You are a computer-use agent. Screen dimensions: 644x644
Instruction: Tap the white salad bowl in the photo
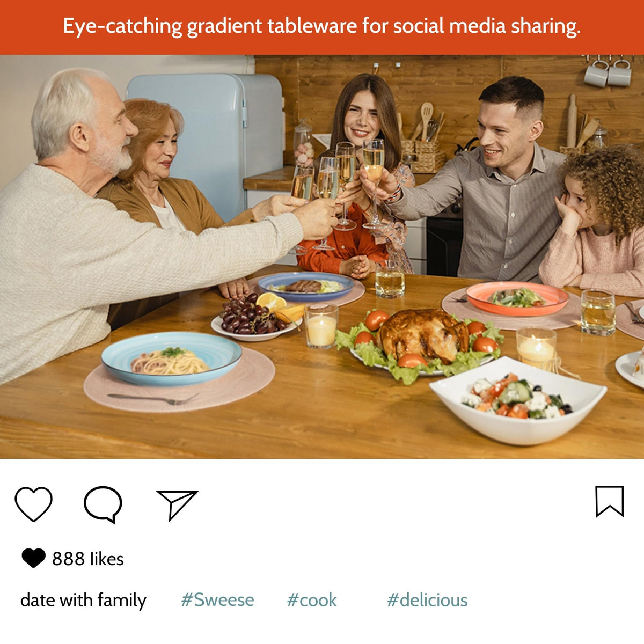point(518,400)
